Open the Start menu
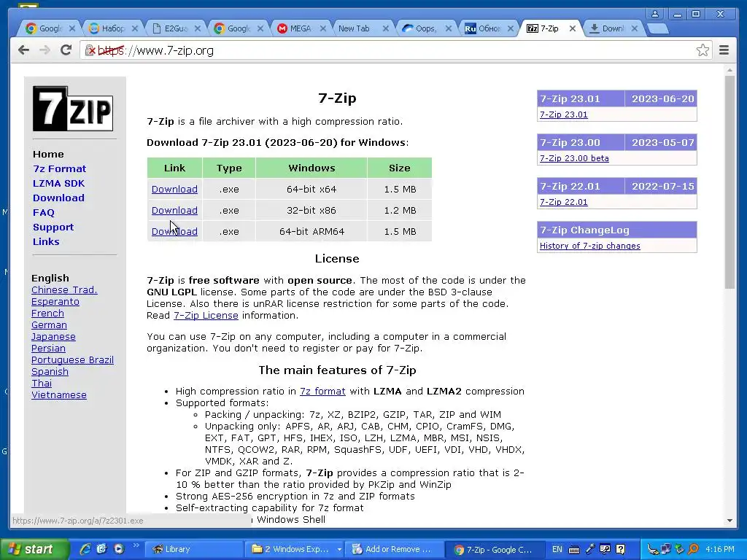 [x=34, y=549]
